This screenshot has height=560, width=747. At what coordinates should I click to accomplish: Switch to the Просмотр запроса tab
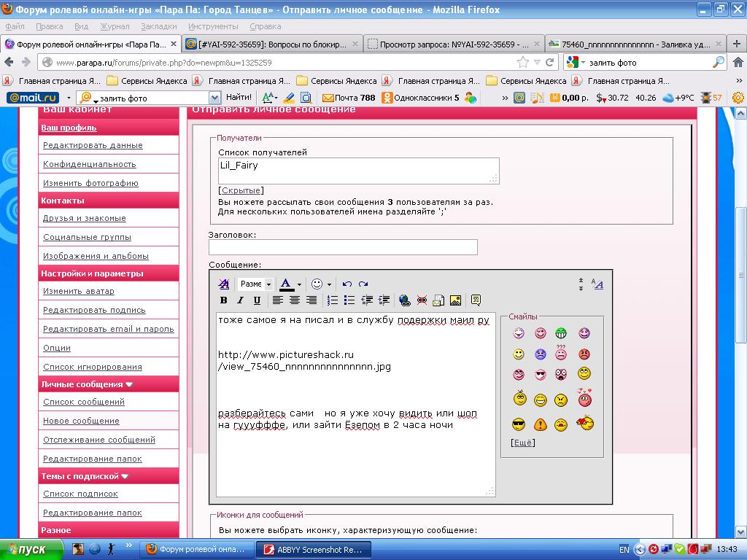[454, 44]
